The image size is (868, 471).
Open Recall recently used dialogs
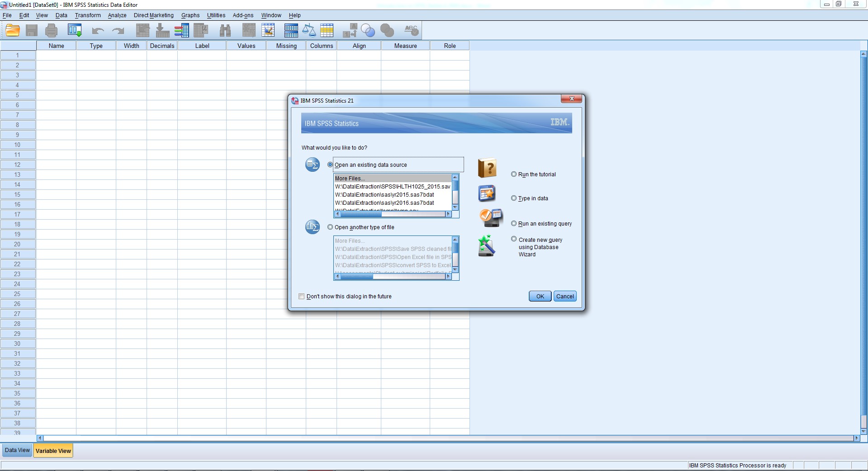[x=75, y=30]
